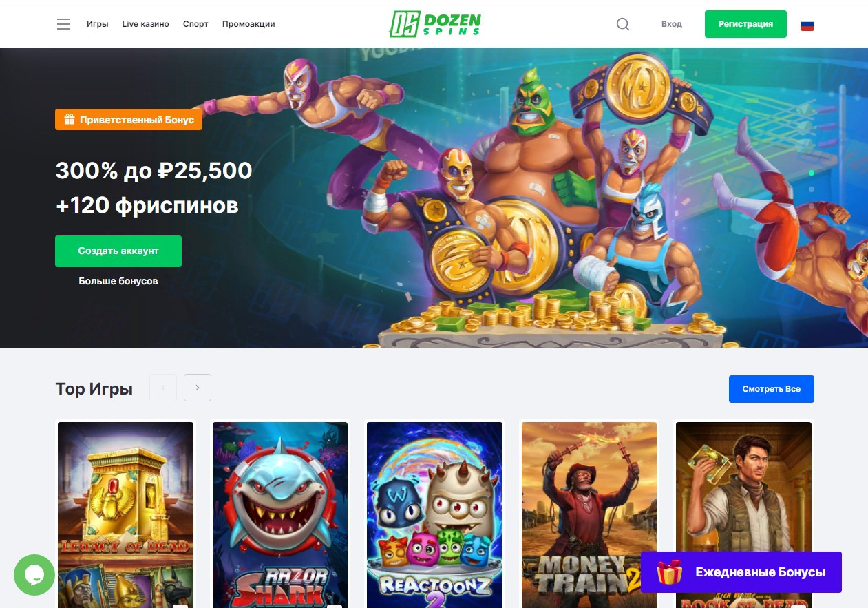Follow the Больше бонусов link
Screen dimensions: 868x608
[x=118, y=281]
